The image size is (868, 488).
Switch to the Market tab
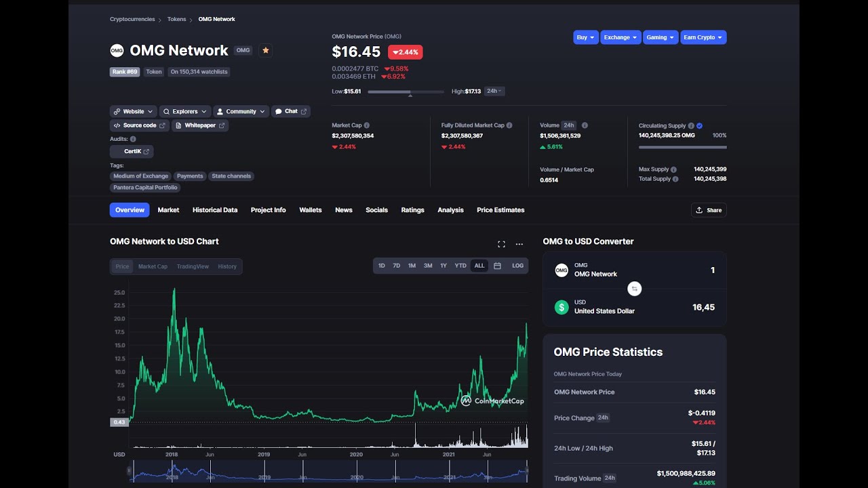click(168, 210)
